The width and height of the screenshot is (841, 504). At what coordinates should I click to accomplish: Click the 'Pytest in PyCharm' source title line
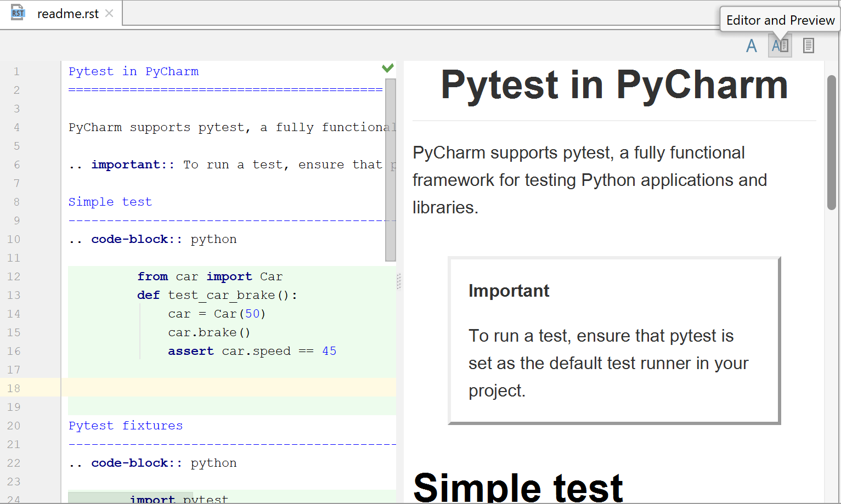tap(133, 71)
